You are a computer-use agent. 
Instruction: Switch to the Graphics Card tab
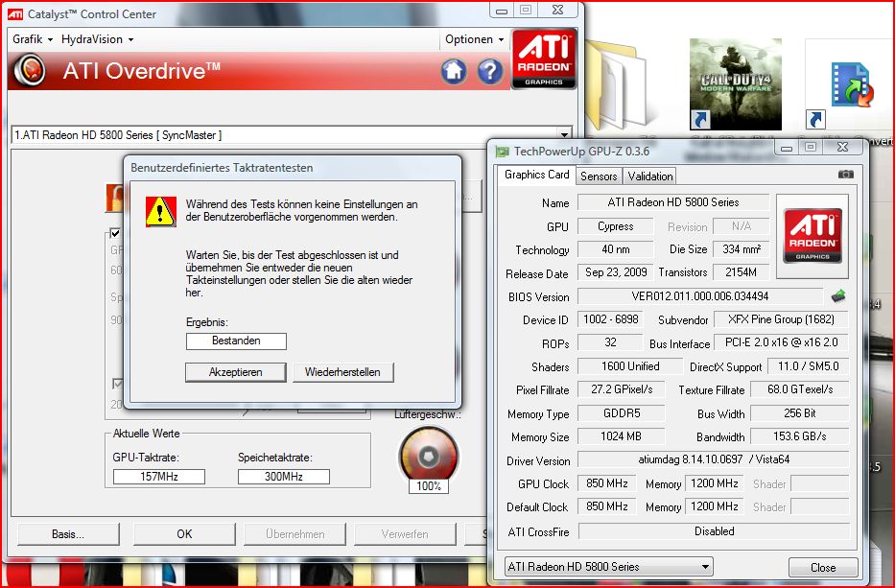click(536, 175)
